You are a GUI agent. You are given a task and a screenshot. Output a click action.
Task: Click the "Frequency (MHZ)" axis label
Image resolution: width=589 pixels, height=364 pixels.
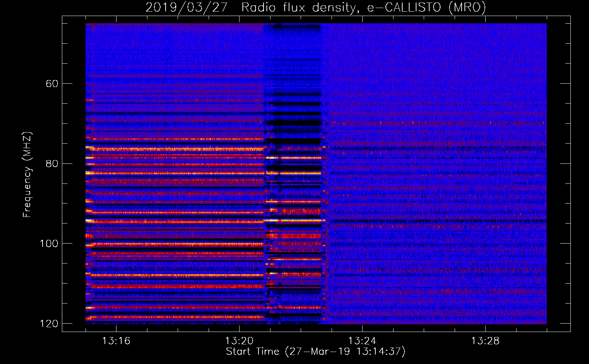click(27, 175)
